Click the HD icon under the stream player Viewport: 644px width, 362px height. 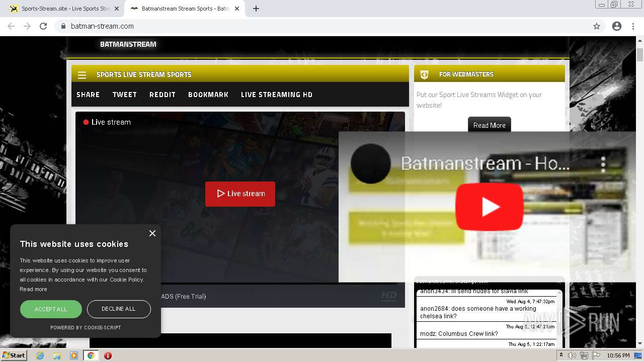pos(388,296)
